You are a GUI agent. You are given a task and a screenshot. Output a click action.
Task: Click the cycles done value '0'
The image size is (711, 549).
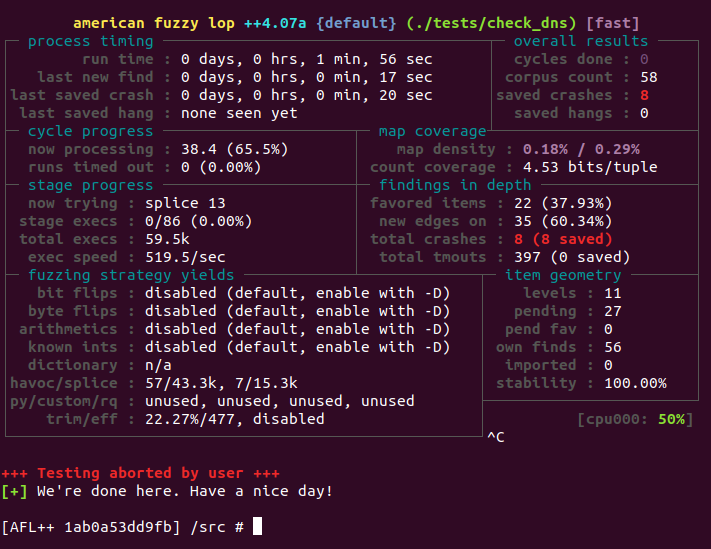pos(644,59)
